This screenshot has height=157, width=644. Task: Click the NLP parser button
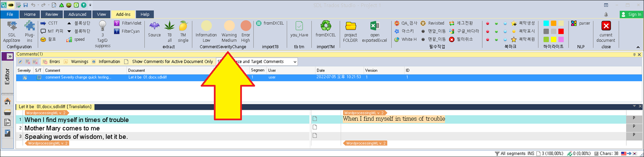(581, 23)
